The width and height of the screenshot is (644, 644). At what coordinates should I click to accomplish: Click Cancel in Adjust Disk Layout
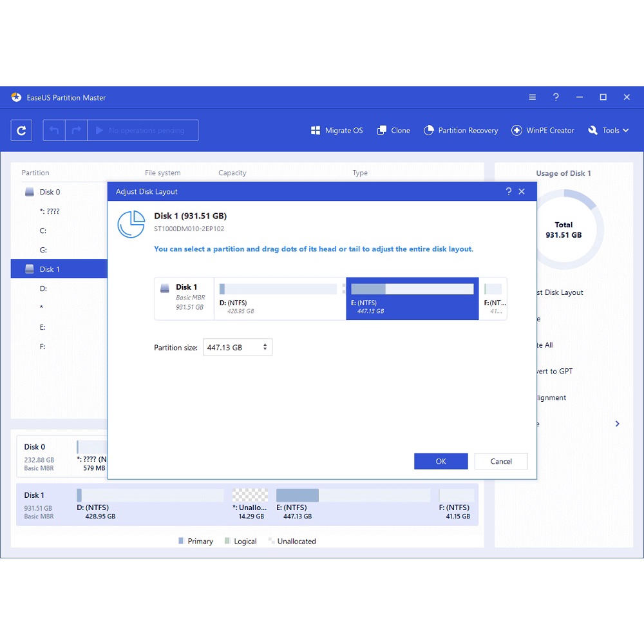501,461
